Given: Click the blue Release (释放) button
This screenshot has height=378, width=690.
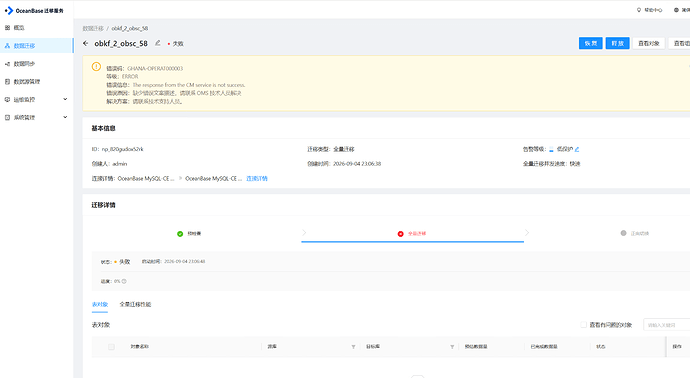Looking at the screenshot, I should coord(617,43).
